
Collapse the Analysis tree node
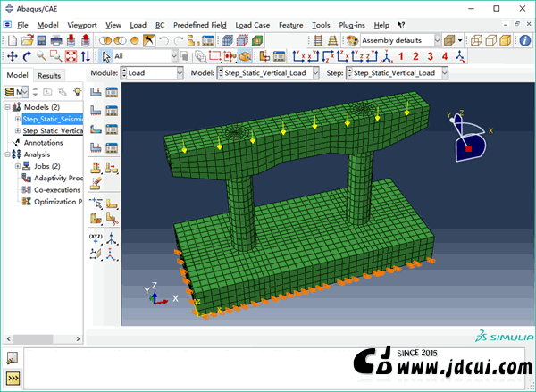click(x=7, y=154)
